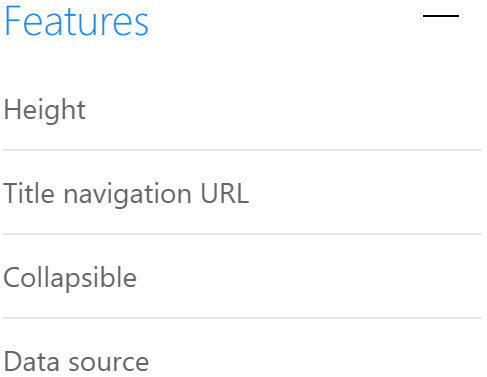Click the word navigation in the list
487x377 pixels.
[x=128, y=195]
